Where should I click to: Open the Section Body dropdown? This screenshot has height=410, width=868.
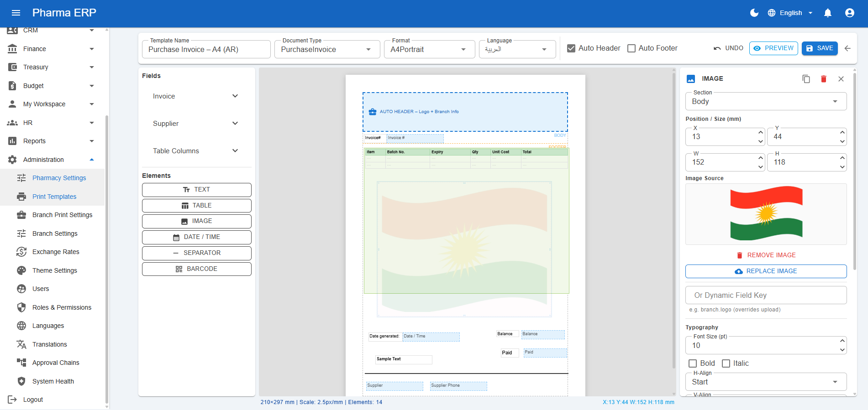click(766, 101)
